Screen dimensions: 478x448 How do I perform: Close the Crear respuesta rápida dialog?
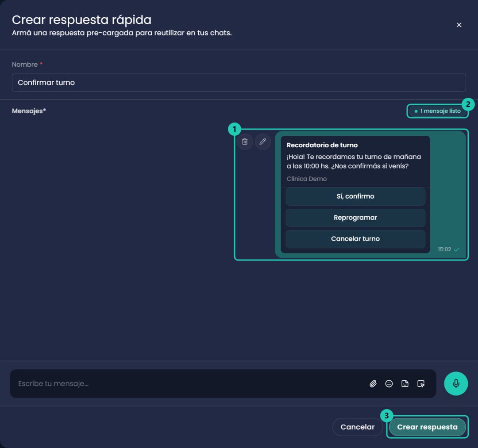459,25
